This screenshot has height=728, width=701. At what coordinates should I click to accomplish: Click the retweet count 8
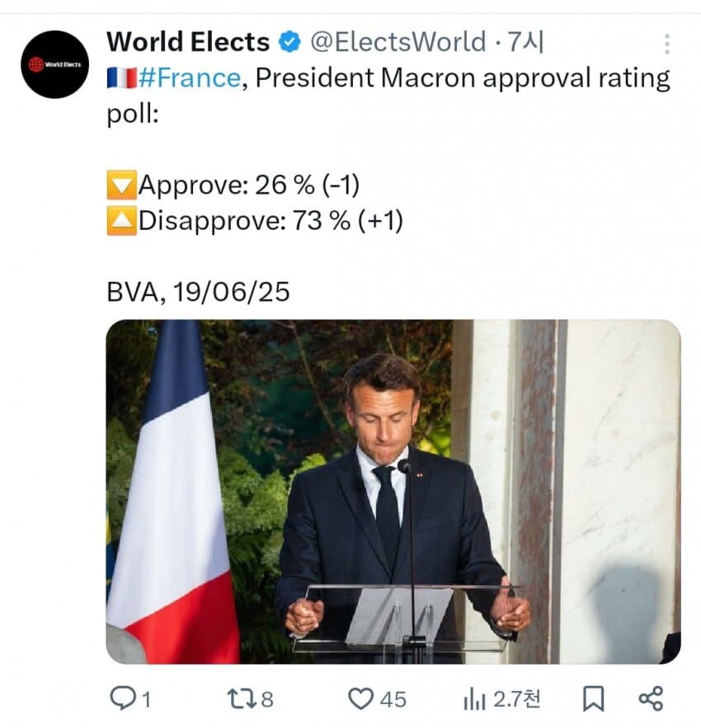[x=266, y=699]
